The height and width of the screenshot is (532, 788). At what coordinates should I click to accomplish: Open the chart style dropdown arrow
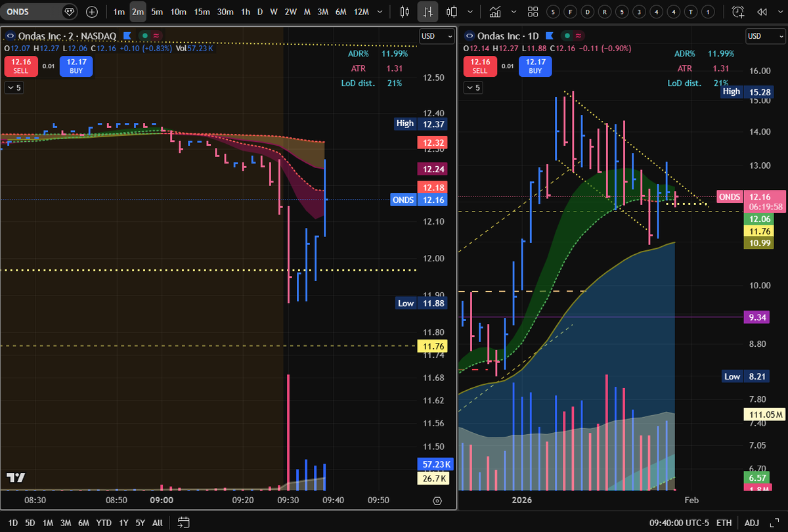click(469, 12)
